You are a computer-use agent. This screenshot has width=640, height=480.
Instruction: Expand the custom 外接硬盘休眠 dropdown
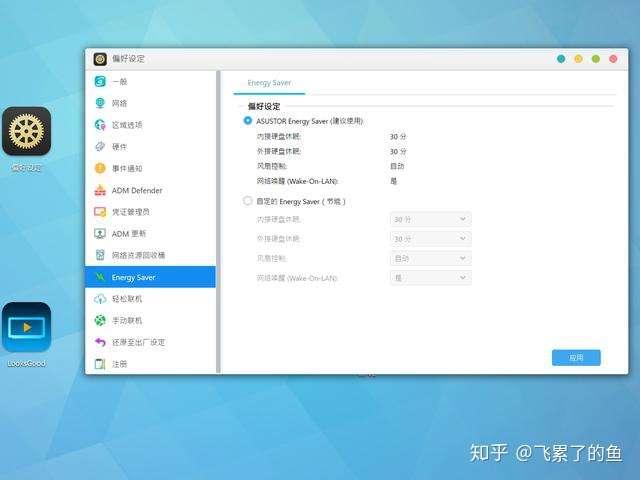pos(431,239)
